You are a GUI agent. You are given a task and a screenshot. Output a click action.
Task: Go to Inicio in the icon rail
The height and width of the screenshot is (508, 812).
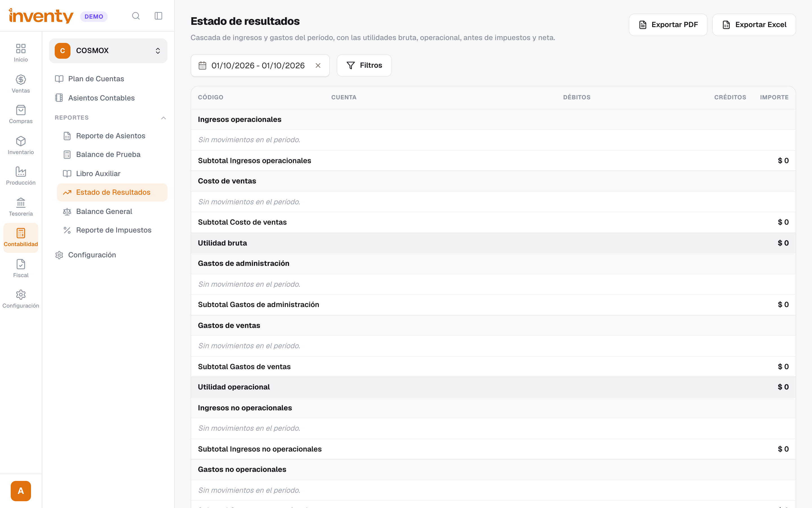tap(21, 53)
